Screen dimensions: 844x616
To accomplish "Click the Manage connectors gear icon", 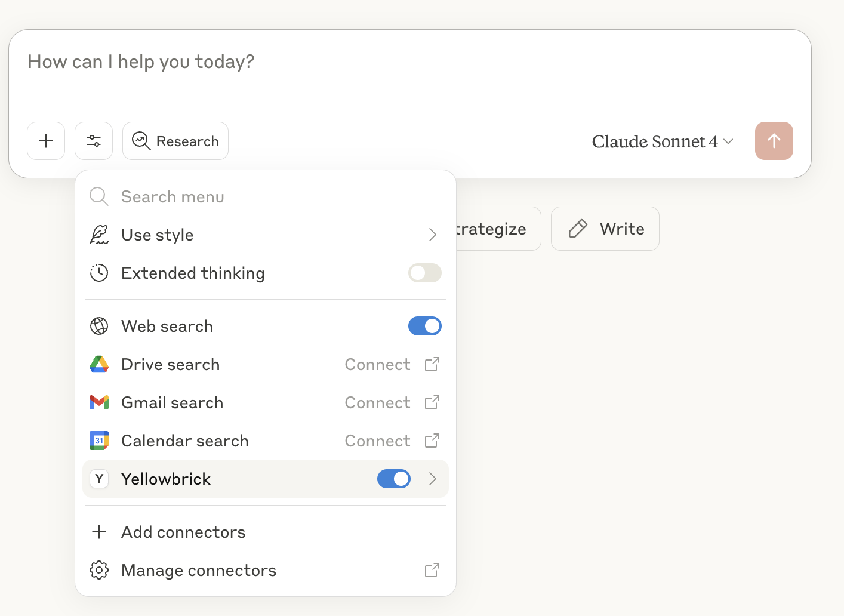I will 99,570.
